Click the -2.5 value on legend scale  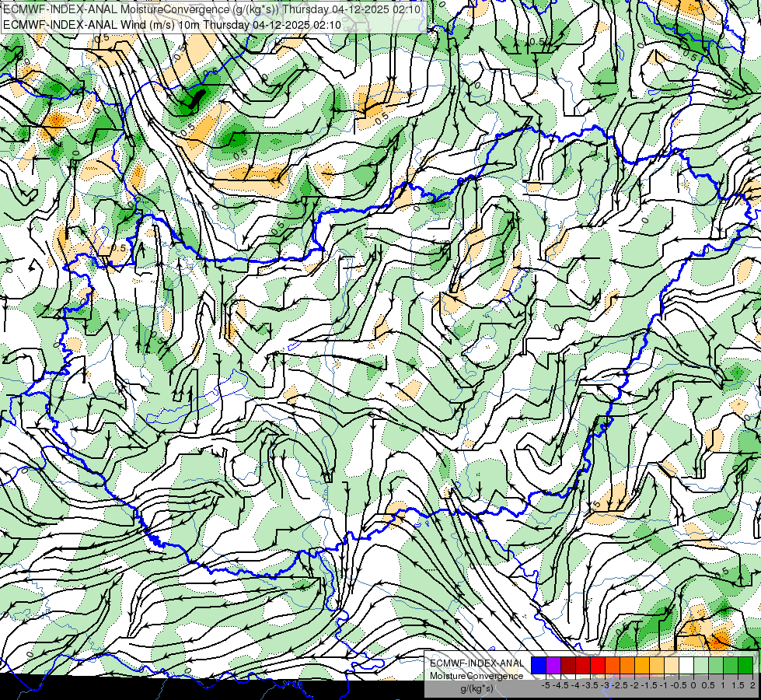[620, 685]
